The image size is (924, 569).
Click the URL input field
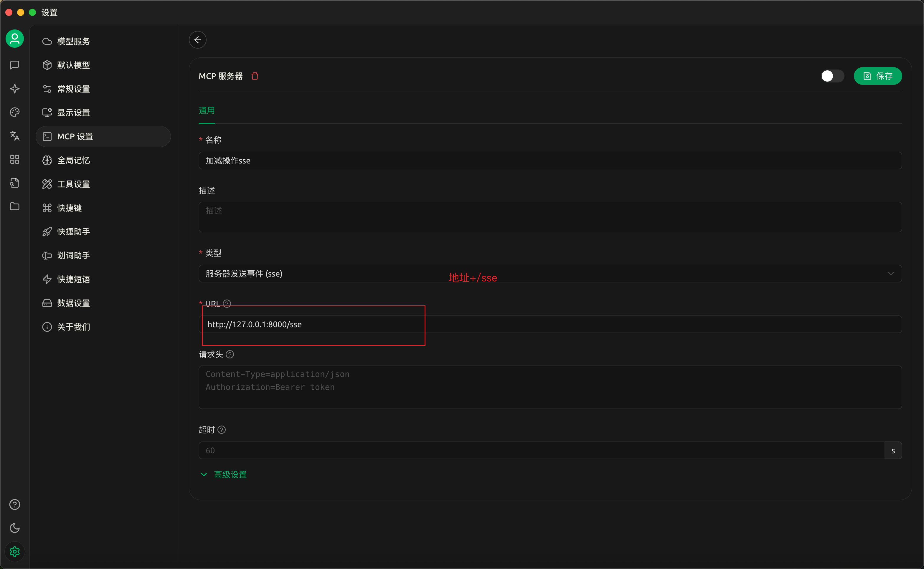click(550, 324)
